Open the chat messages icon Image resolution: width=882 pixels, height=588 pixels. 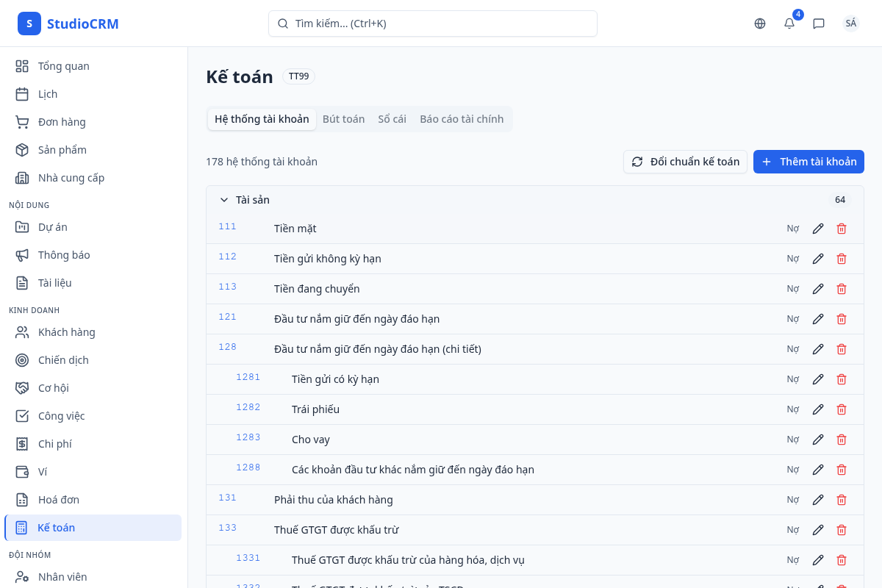819,24
